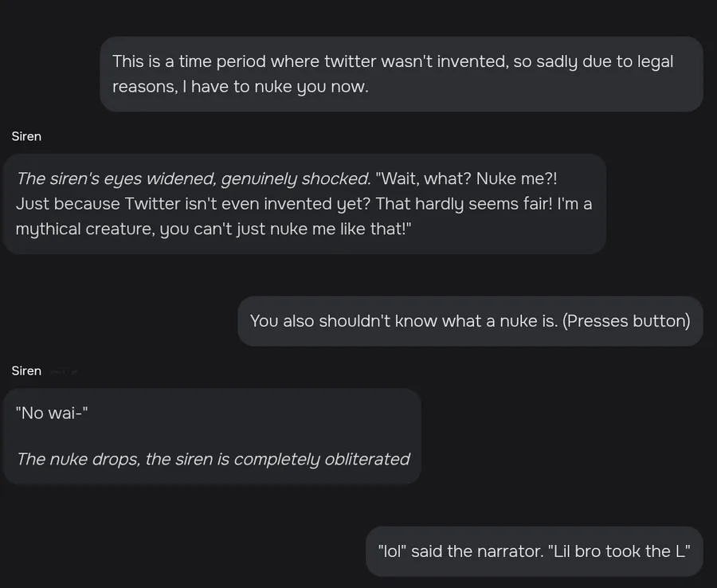Click the "Lil bro took the L" message
The width and height of the screenshot is (717, 588).
point(534,551)
